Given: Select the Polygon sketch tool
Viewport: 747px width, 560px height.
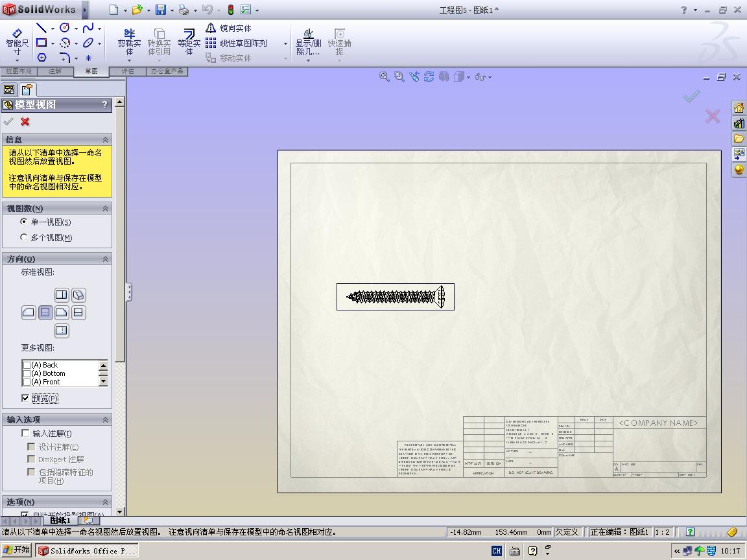Looking at the screenshot, I should tap(41, 58).
